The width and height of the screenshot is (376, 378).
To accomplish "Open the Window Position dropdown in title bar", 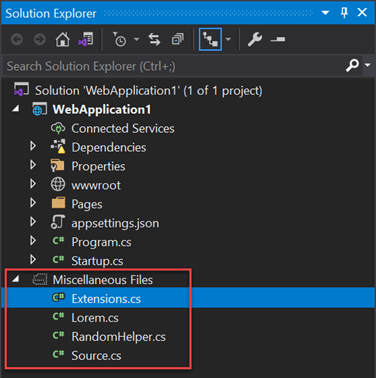I will click(325, 13).
